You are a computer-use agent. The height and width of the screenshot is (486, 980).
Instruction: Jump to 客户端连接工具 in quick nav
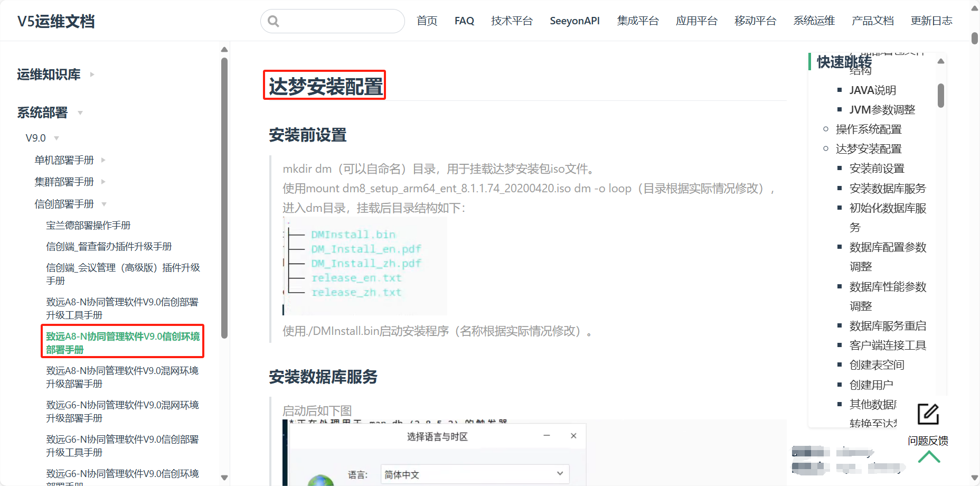point(888,345)
